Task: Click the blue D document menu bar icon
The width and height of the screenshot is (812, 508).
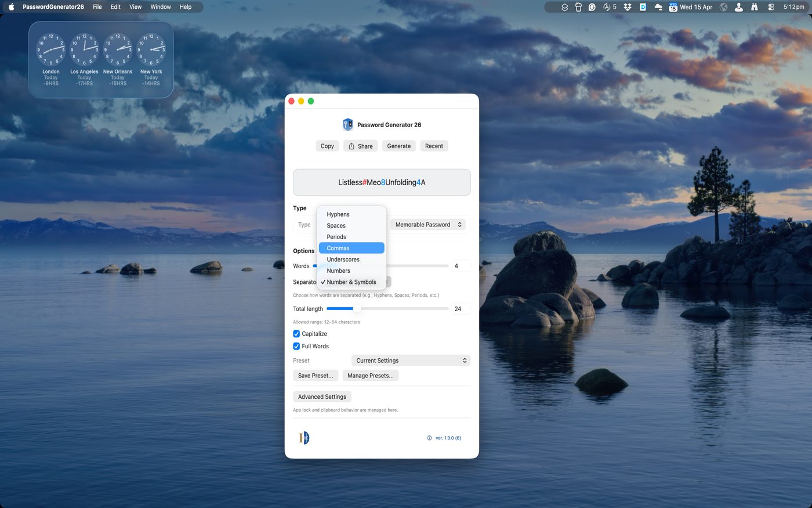Action: click(643, 7)
